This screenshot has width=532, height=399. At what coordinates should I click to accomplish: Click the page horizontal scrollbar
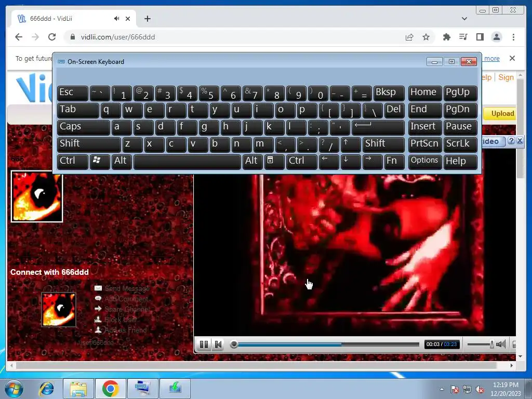click(x=256, y=365)
